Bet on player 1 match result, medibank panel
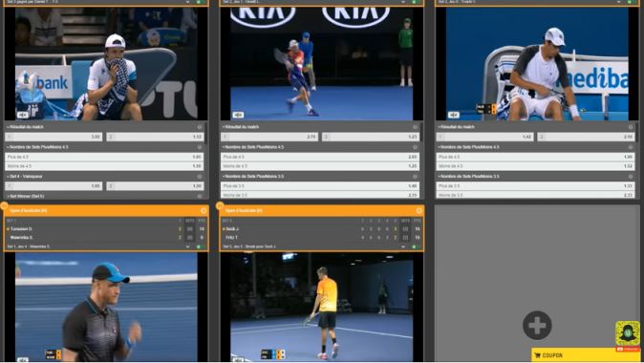 [484, 137]
